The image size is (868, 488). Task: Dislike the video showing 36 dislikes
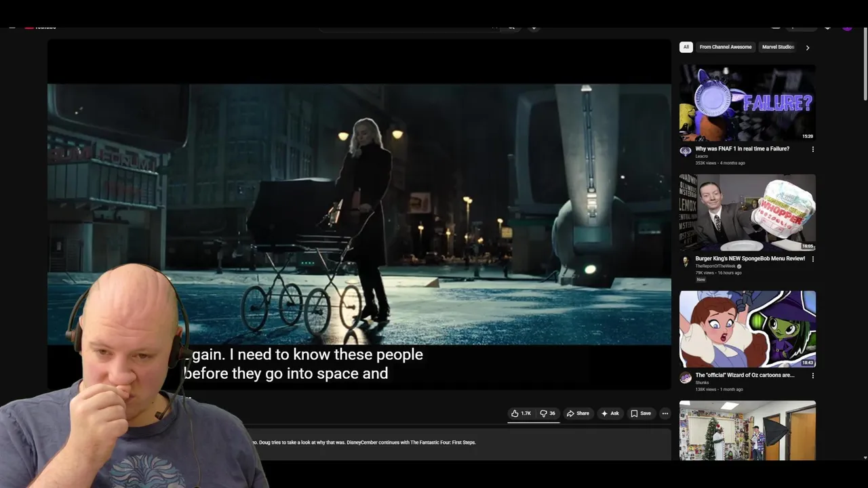547,413
